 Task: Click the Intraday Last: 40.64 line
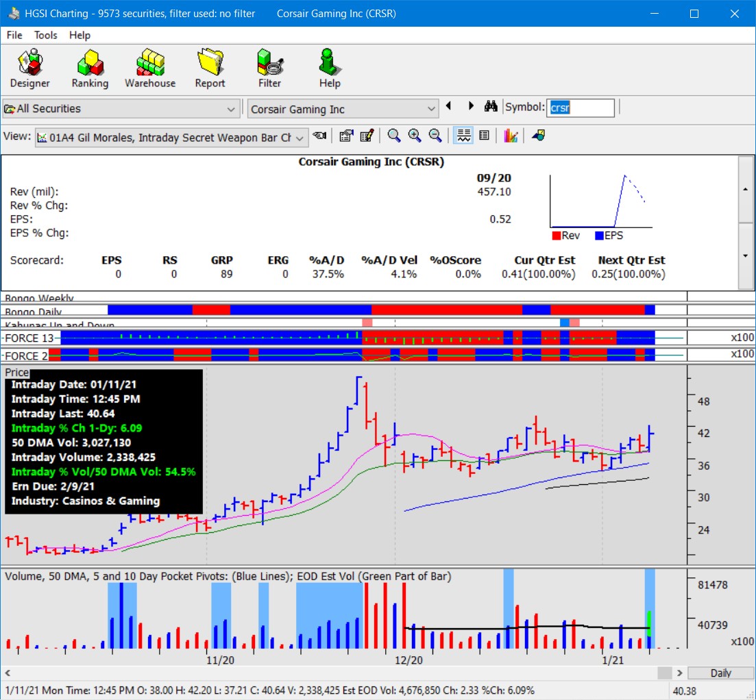63,413
